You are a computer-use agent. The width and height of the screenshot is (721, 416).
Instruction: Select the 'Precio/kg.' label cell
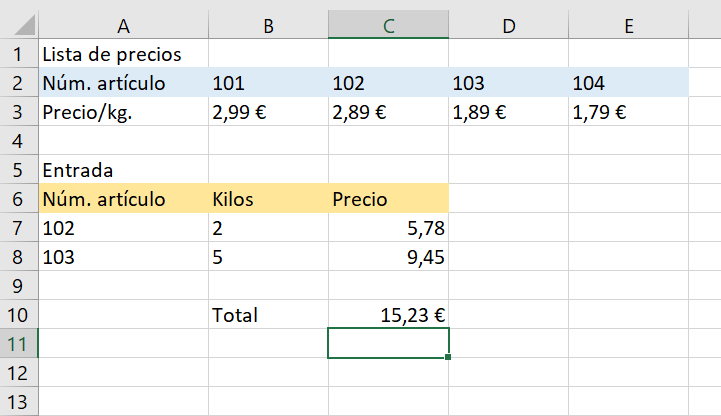coord(123,112)
